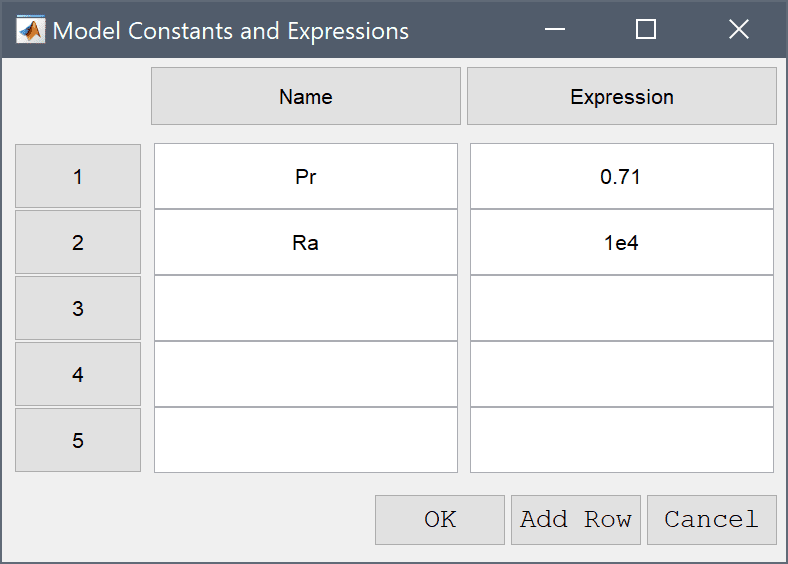Screen dimensions: 788x564
Task: Focus the empty name cell in row 4
Action: click(x=306, y=374)
